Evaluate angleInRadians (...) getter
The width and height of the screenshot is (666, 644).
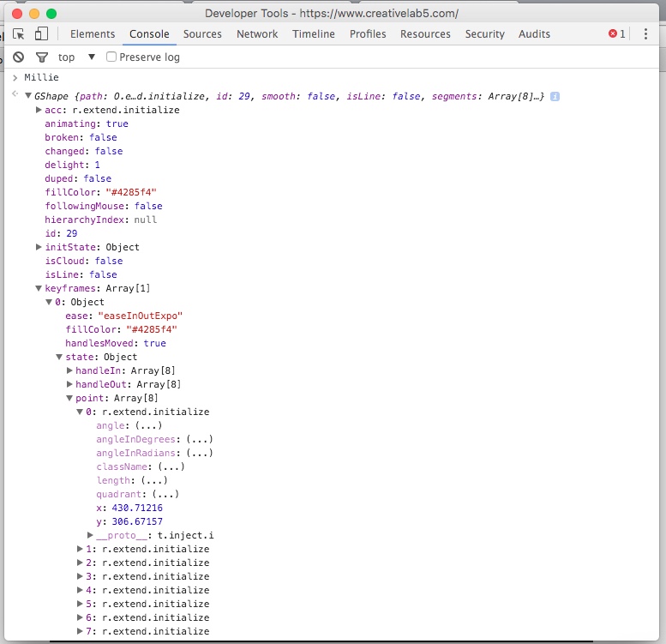200,453
